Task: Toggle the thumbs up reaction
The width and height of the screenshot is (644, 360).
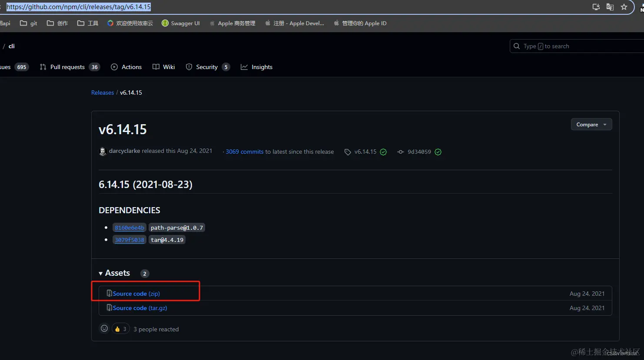Action: [x=121, y=329]
